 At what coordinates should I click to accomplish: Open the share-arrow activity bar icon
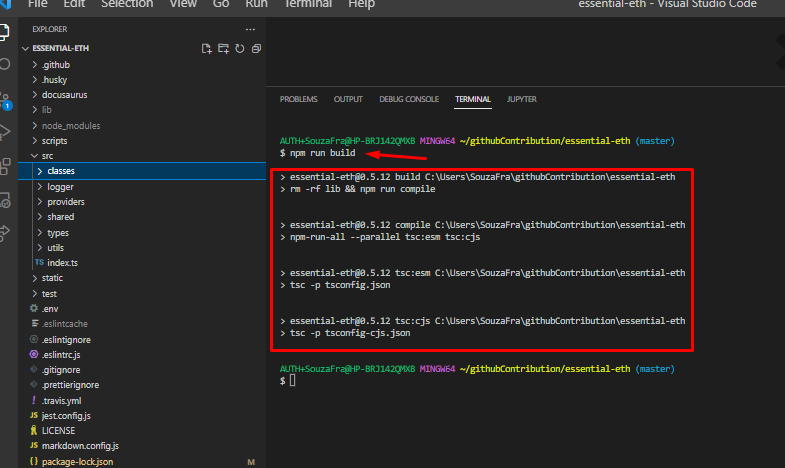click(x=5, y=232)
